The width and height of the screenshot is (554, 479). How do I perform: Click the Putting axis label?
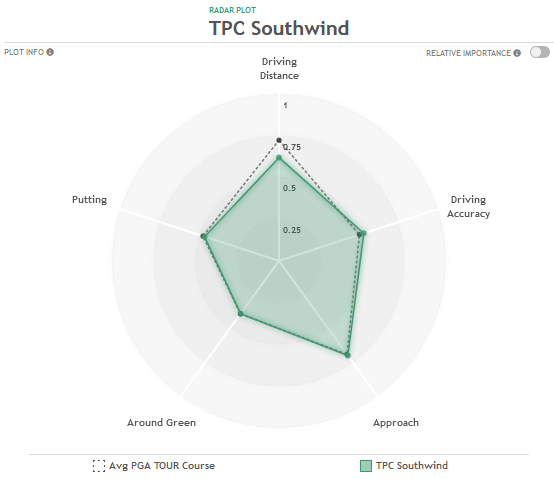pyautogui.click(x=89, y=200)
